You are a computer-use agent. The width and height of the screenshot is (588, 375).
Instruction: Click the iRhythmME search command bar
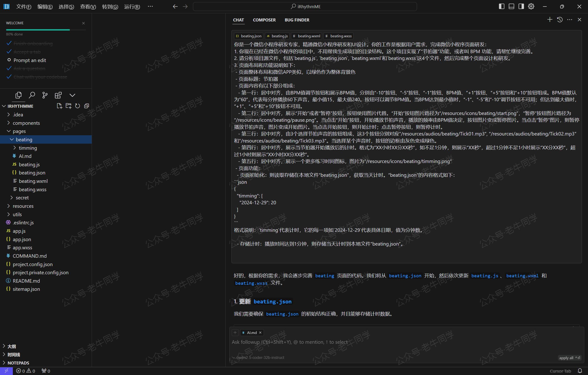(305, 7)
